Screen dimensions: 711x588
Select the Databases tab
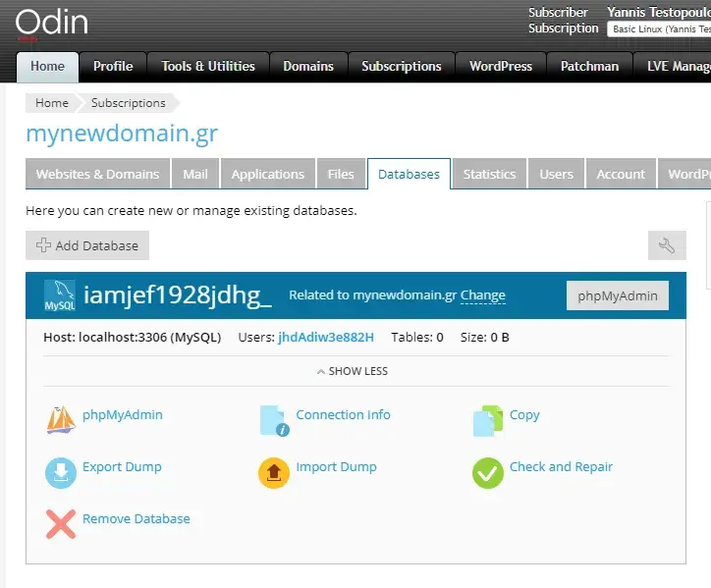coord(409,174)
